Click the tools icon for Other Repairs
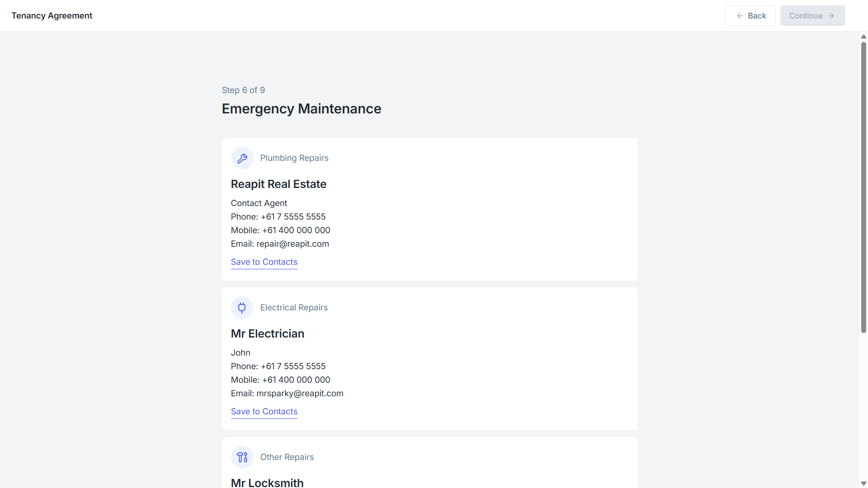 point(242,457)
